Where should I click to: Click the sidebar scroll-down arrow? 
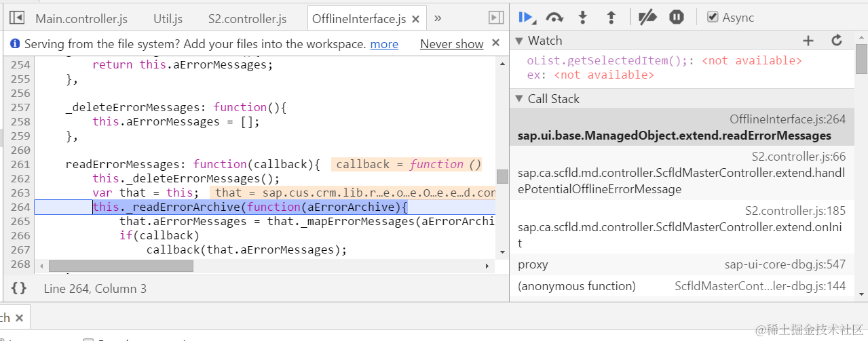861,294
